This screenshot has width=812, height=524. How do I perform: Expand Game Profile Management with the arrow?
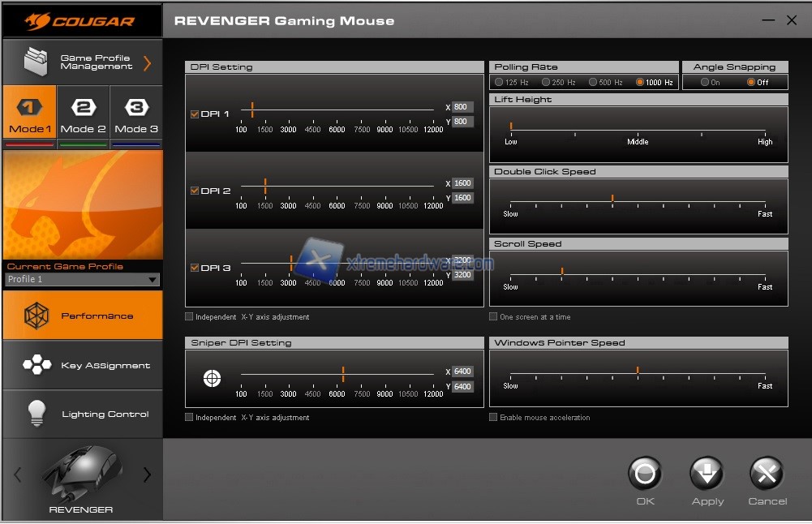coord(147,63)
